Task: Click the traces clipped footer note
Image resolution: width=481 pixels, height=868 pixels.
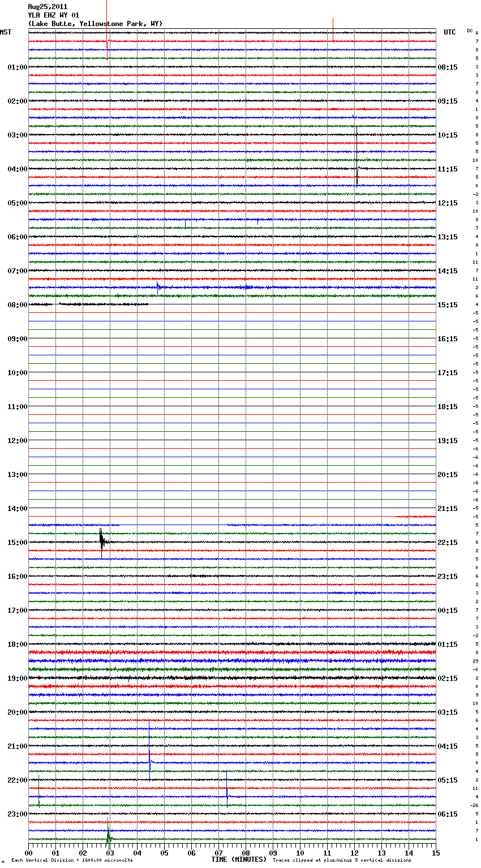Action: coord(342,861)
